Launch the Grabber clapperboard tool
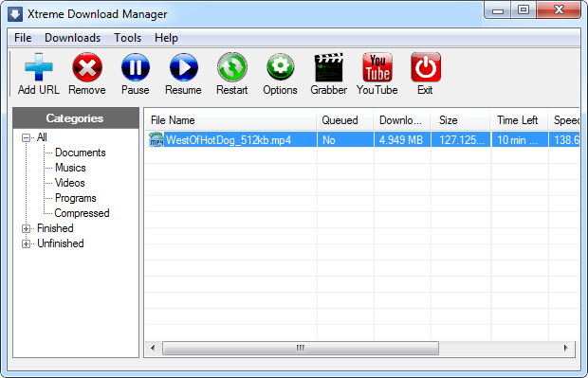The image size is (588, 378). click(x=328, y=67)
